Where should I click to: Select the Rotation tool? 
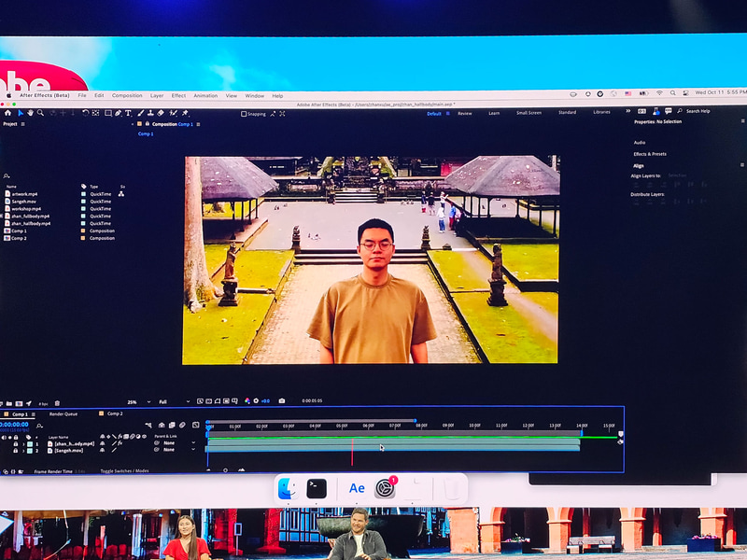(87, 114)
